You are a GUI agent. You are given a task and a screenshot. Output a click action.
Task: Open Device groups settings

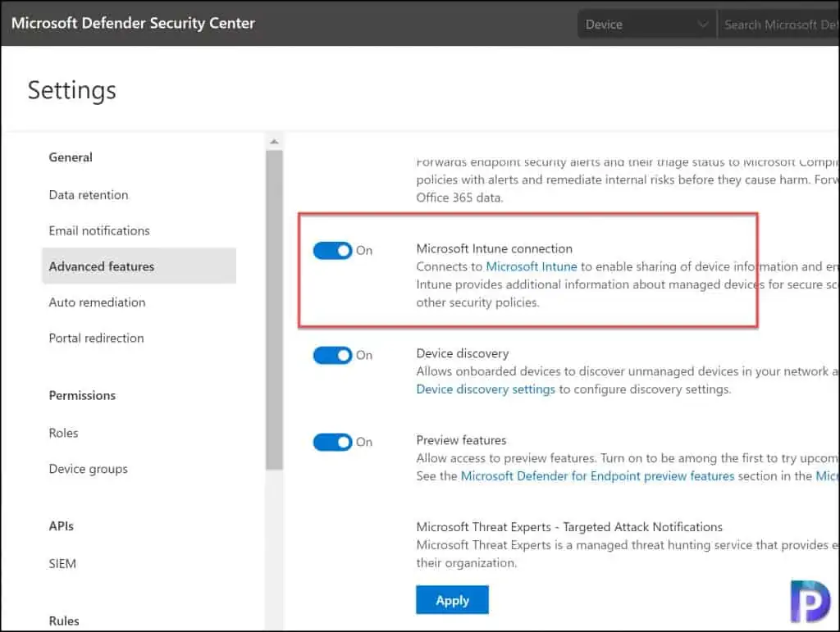tap(89, 470)
